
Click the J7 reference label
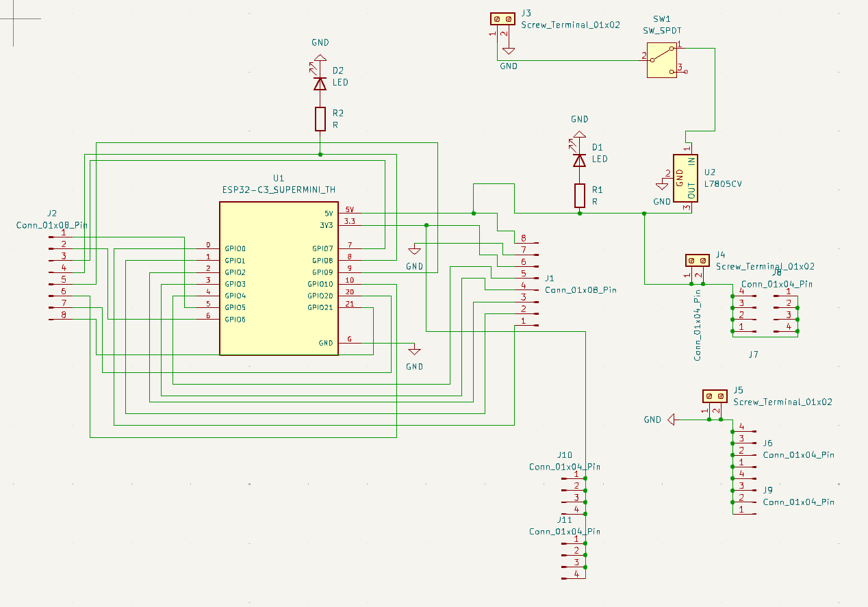coord(753,354)
